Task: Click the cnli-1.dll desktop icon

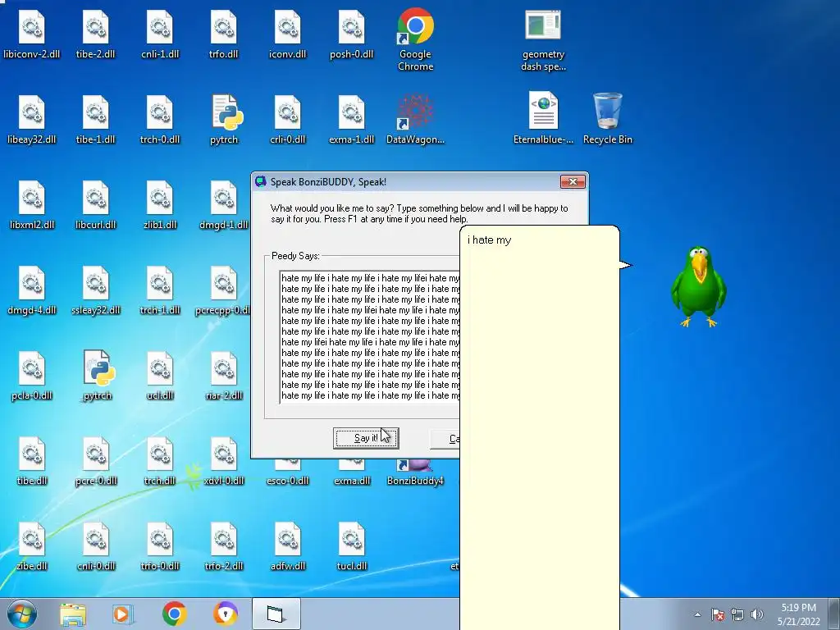Action: point(160,34)
